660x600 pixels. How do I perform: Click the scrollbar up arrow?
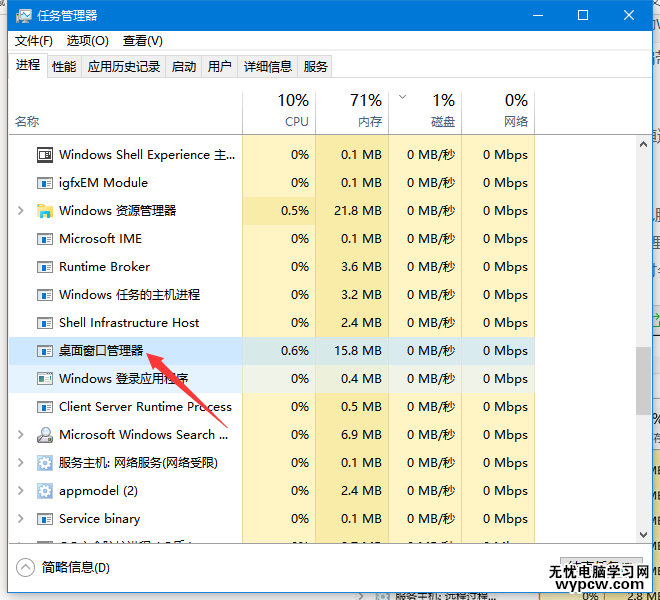tap(643, 144)
